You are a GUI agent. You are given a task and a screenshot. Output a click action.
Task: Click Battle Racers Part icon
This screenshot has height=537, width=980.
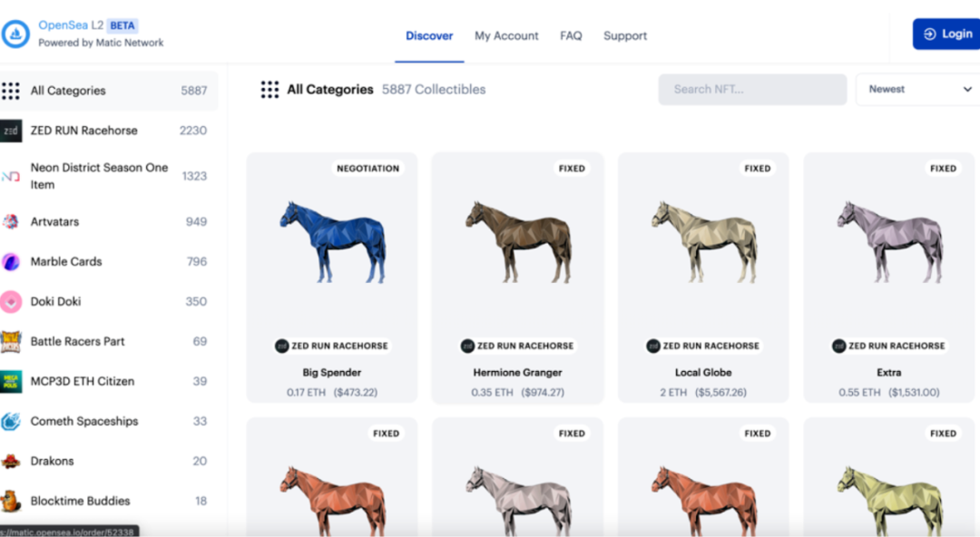11,341
